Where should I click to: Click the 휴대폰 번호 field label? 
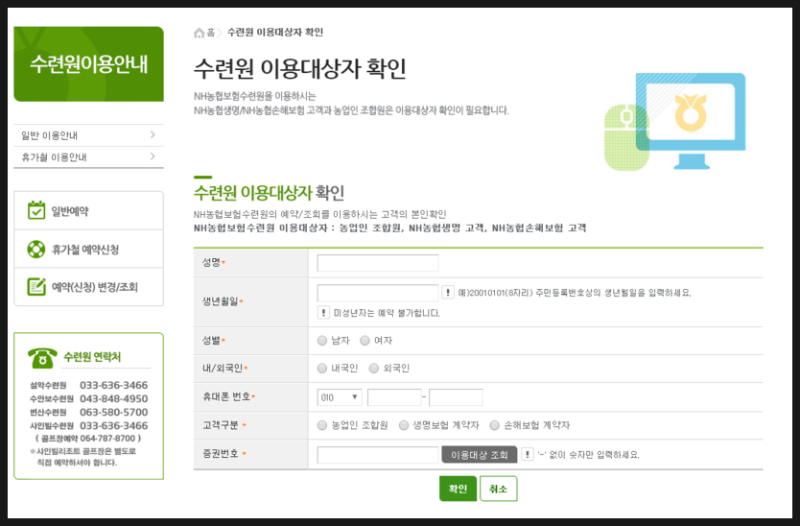(226, 396)
